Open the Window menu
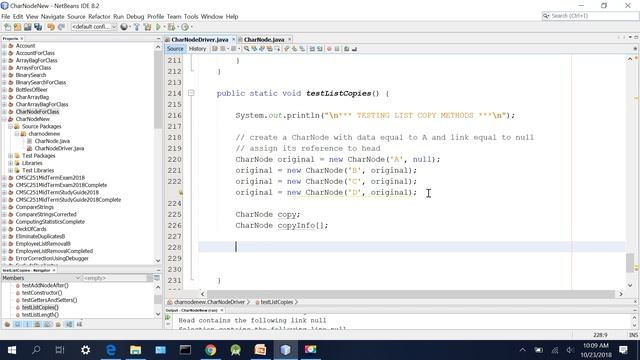 (212, 17)
